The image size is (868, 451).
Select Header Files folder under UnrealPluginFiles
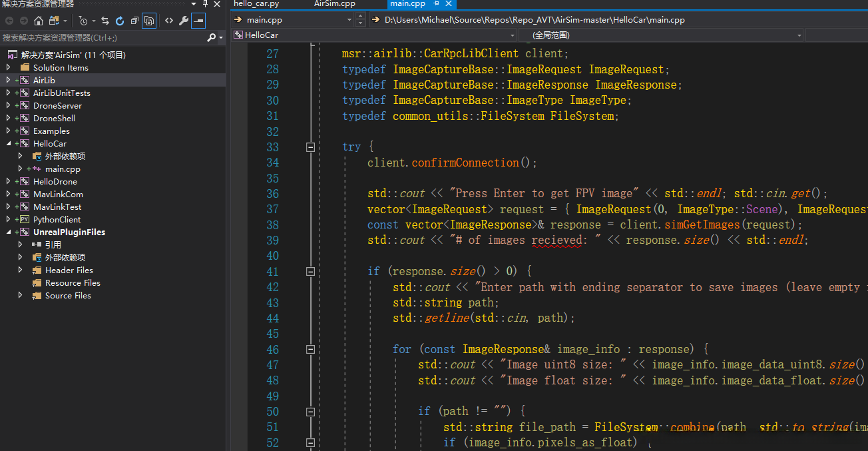point(69,270)
